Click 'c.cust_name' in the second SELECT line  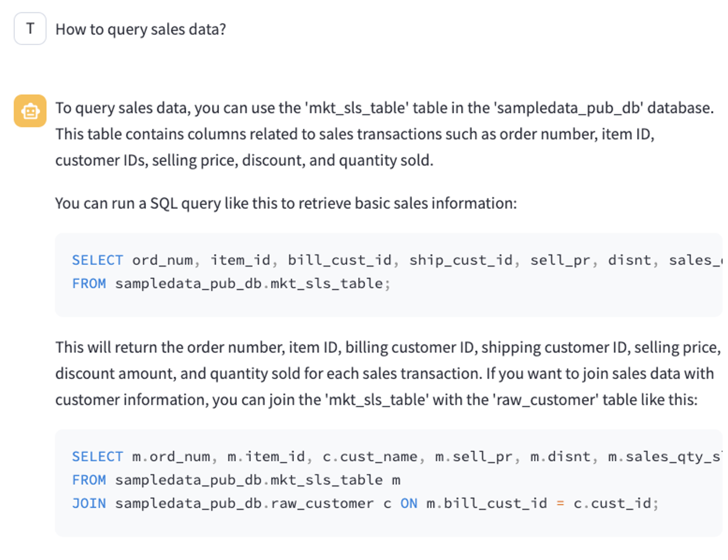click(x=370, y=456)
